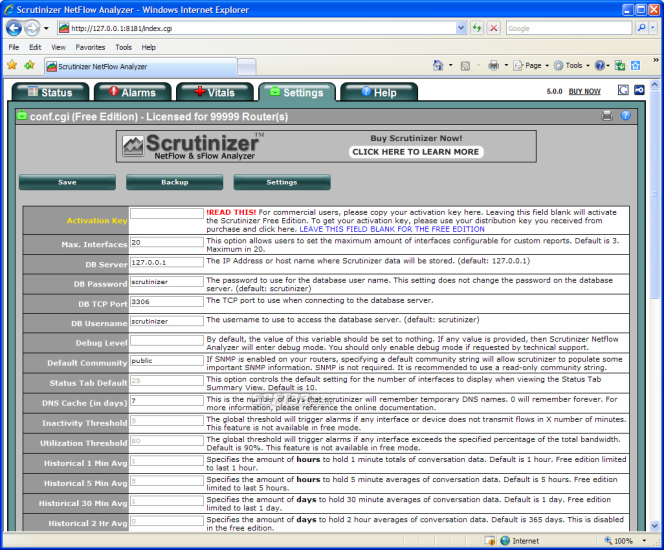Click the DNS Cache (in days) field
The height and width of the screenshot is (550, 664).
(167, 401)
